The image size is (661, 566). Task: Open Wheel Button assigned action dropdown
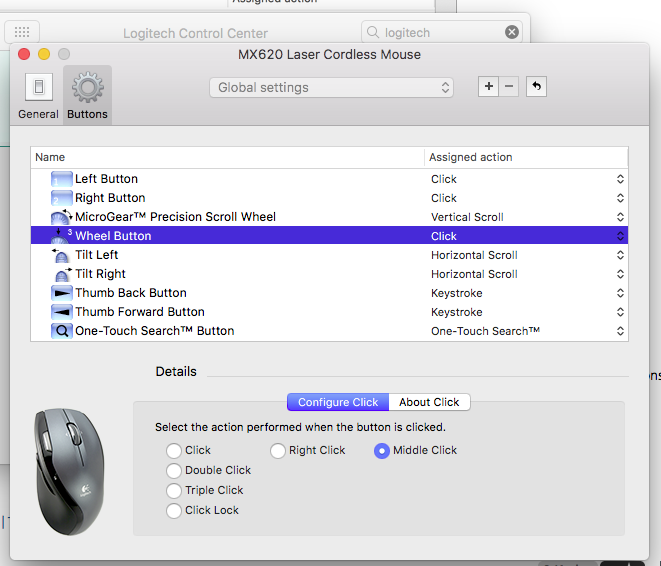coord(620,236)
